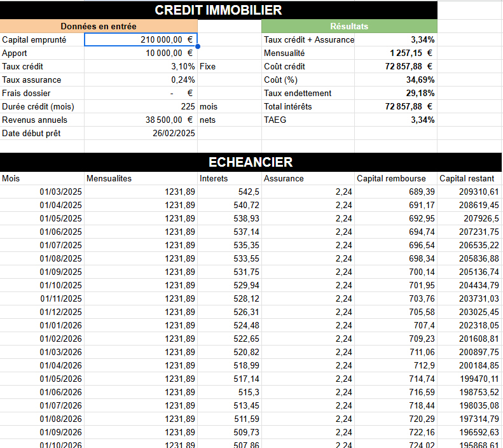Select the Taux crédit 3,10% cell
The height and width of the screenshot is (448, 503).
(141, 66)
